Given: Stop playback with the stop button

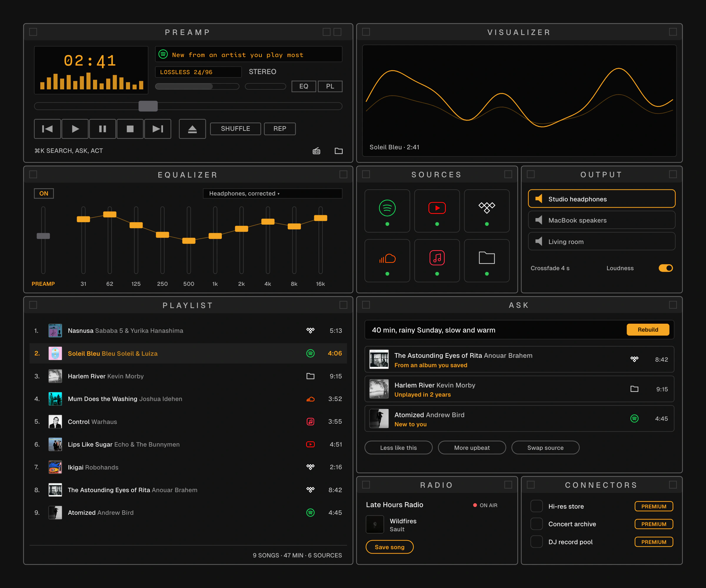Looking at the screenshot, I should (130, 129).
